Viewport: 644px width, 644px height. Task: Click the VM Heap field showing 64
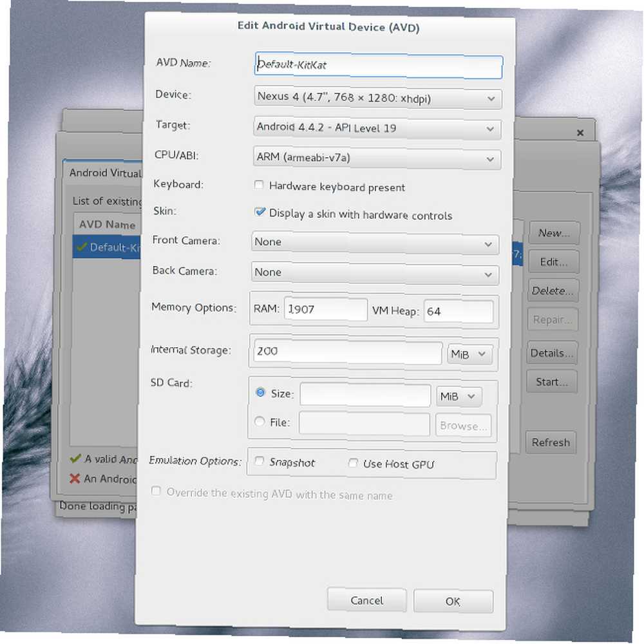(459, 312)
